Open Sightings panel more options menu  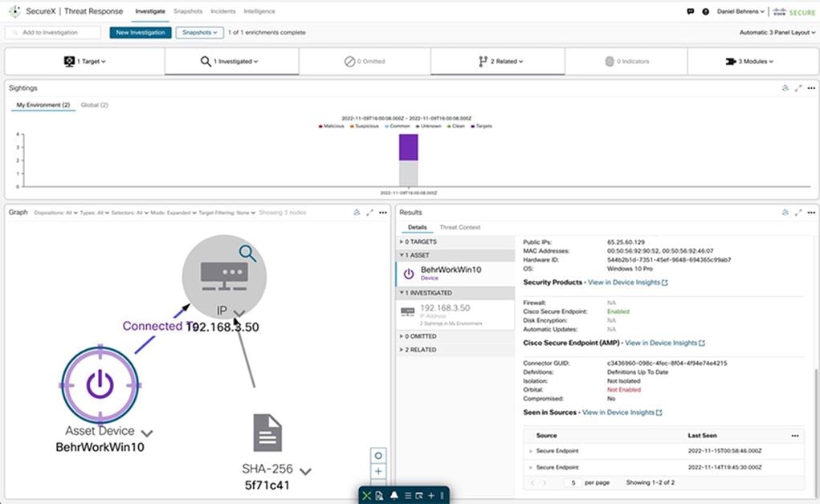point(811,88)
